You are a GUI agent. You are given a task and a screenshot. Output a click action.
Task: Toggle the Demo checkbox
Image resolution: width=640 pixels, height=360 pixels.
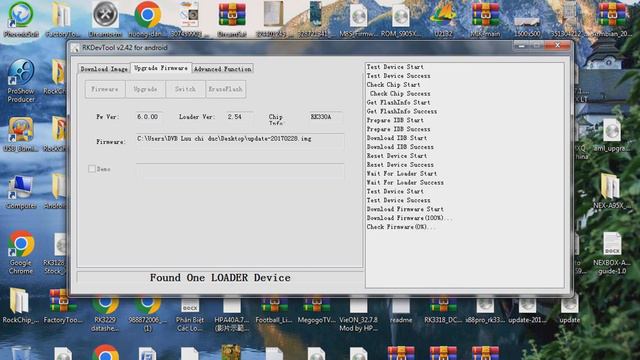(92, 169)
